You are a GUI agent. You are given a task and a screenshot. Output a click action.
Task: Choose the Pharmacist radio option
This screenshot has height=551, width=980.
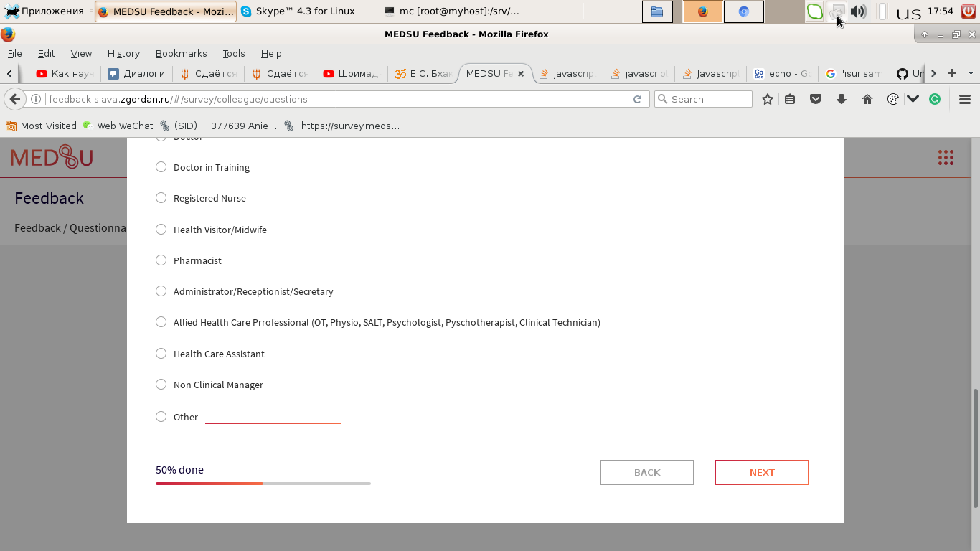click(x=161, y=260)
